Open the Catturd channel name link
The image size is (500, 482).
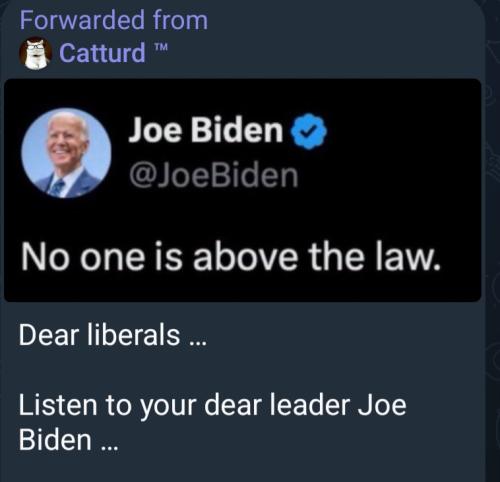click(x=102, y=53)
